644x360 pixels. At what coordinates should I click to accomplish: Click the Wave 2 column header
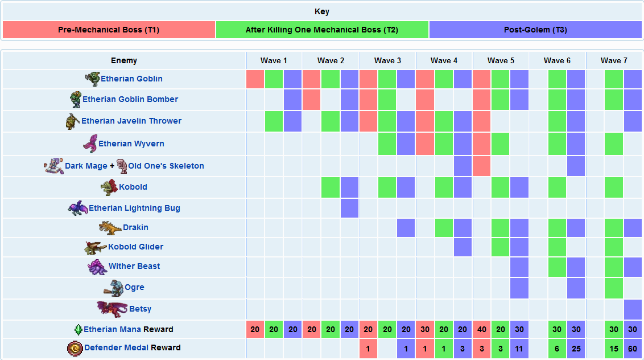click(x=331, y=60)
